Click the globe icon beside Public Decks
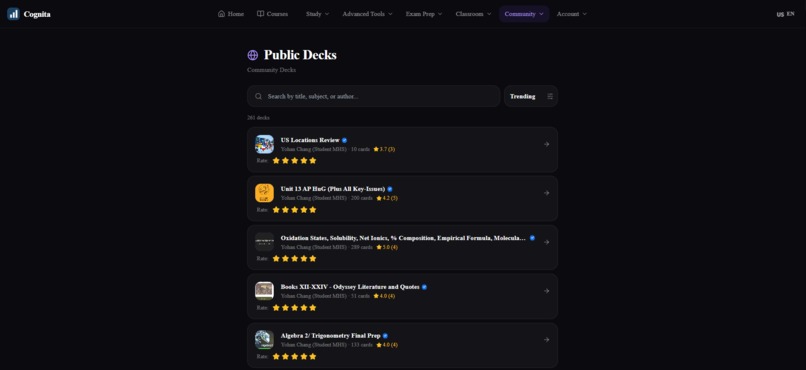This screenshot has height=370, width=806. 252,55
